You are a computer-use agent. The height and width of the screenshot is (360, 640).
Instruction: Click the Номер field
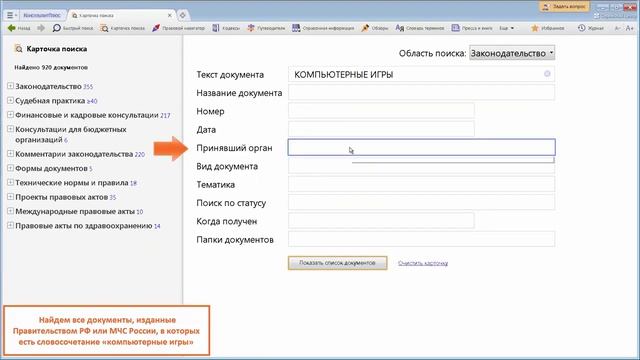(x=381, y=111)
